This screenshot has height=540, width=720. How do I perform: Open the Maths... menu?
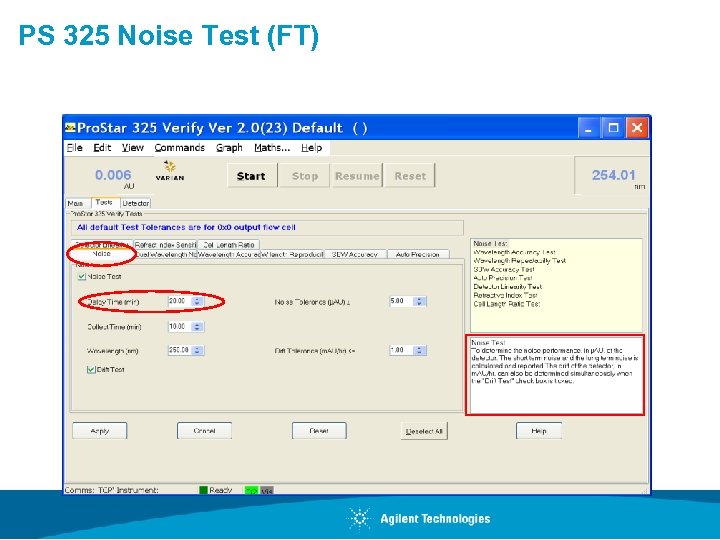272,147
